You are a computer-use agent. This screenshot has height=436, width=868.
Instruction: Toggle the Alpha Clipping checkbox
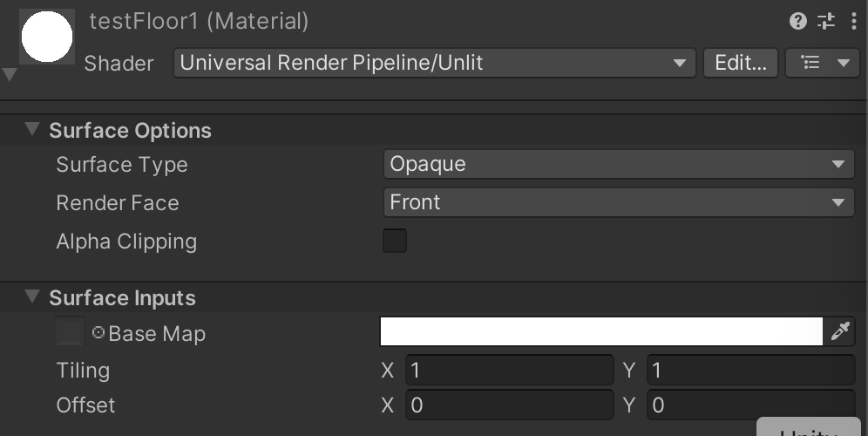[x=395, y=241]
